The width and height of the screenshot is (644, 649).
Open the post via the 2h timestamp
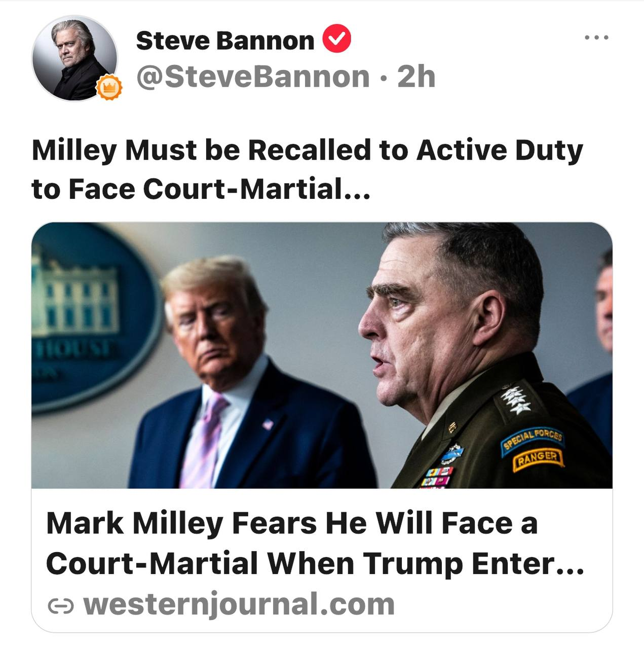(x=416, y=77)
